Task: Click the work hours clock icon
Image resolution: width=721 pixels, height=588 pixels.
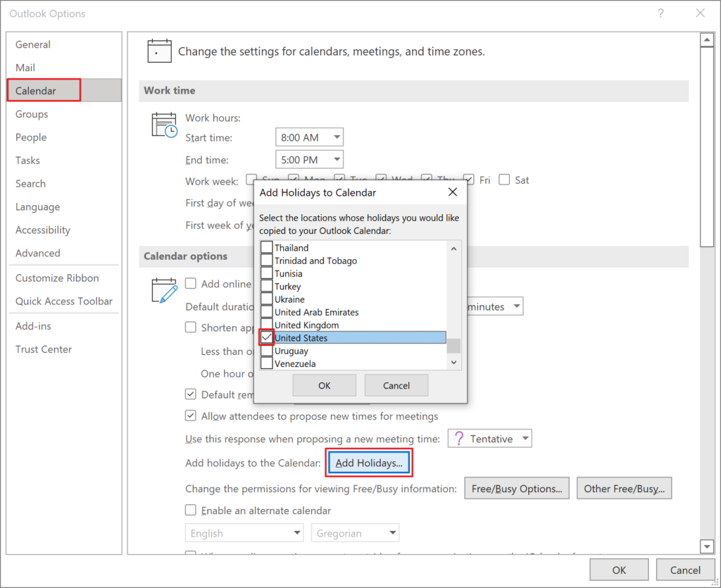Action: 163,124
